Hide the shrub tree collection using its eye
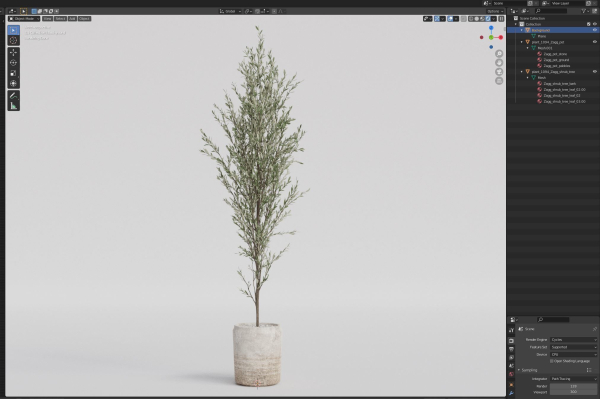Image resolution: width=600 pixels, height=399 pixels. click(595, 72)
